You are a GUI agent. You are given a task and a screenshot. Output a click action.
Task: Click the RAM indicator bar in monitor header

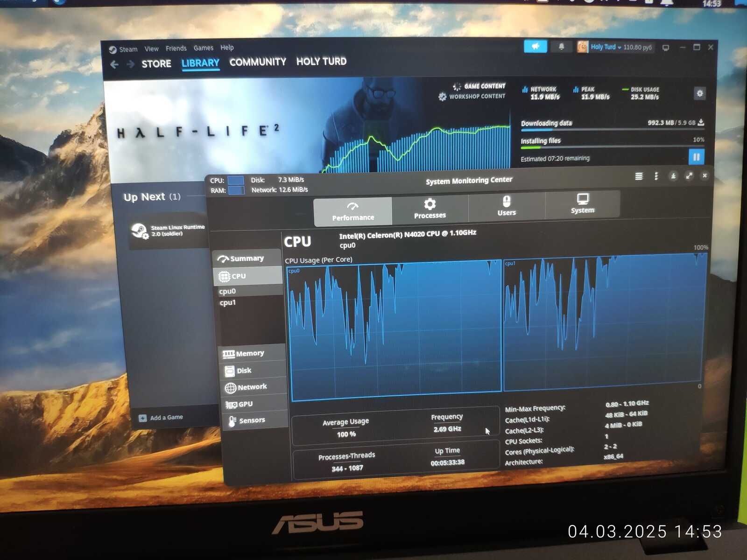point(236,190)
